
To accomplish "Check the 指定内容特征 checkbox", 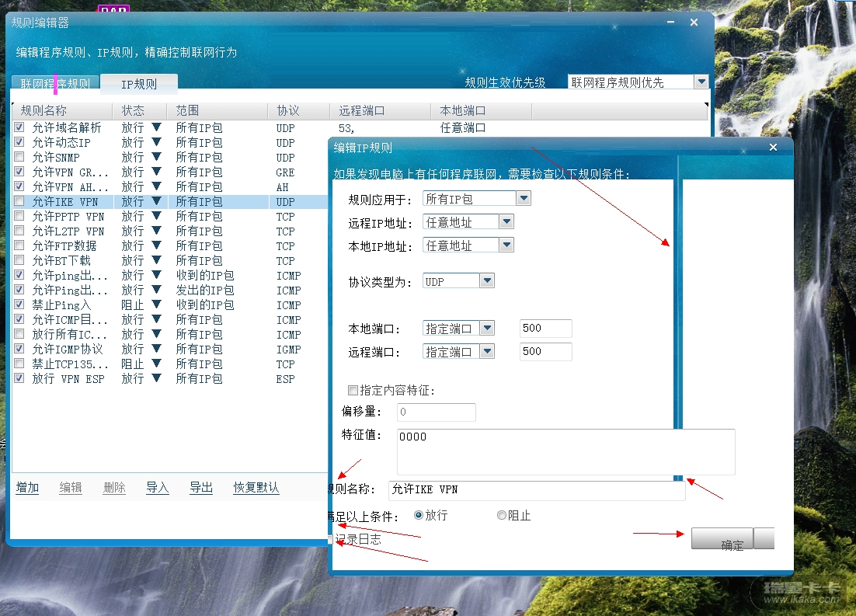I will click(x=353, y=390).
